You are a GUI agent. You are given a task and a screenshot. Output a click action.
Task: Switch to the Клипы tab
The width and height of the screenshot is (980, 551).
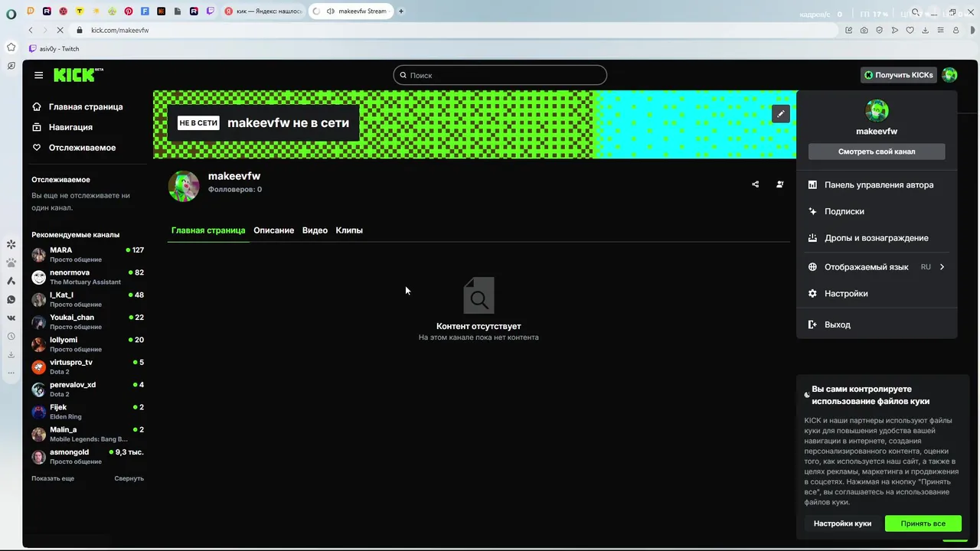pyautogui.click(x=349, y=230)
